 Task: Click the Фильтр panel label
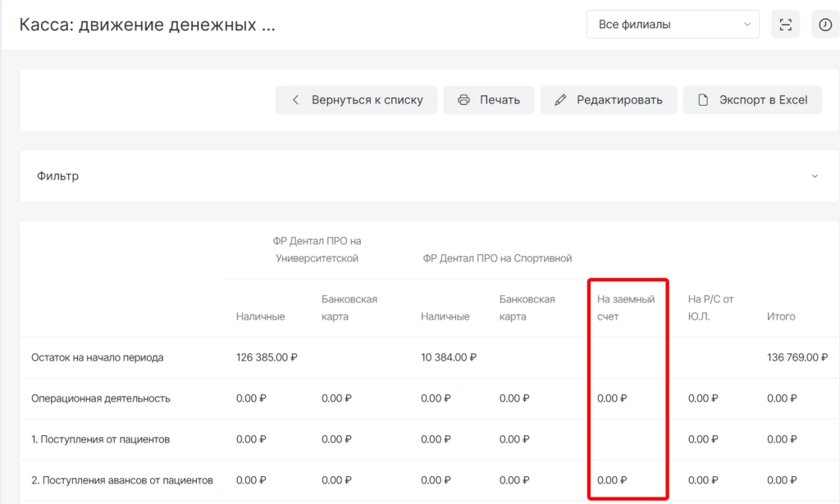(57, 176)
